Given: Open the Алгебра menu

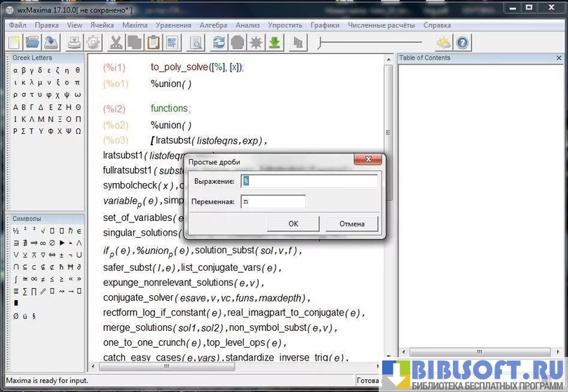Looking at the screenshot, I should 213,25.
